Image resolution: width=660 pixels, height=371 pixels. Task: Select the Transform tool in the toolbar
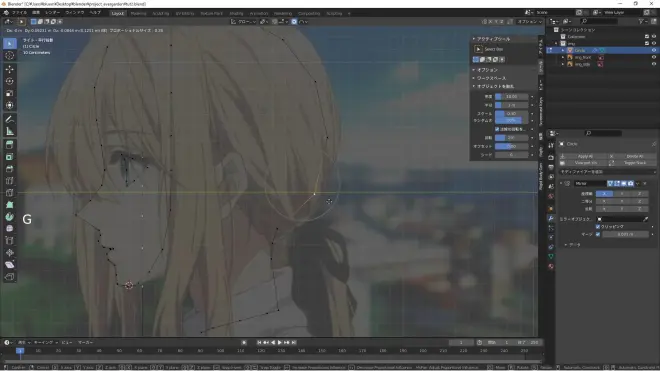coord(10,105)
